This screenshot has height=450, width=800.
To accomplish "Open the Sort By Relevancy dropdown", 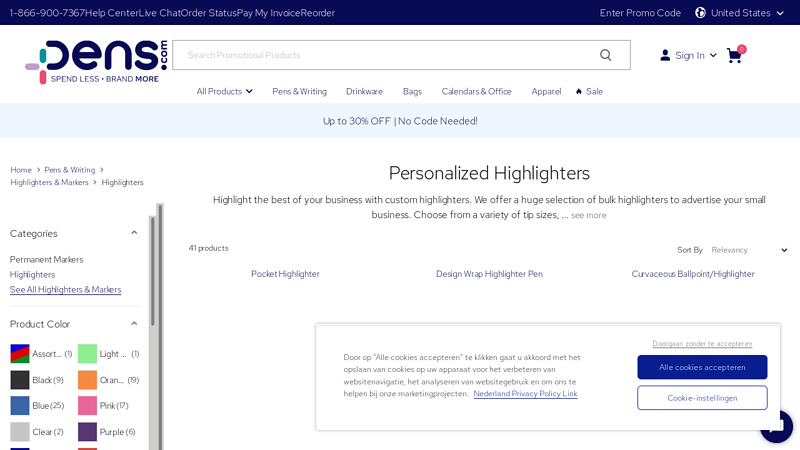I will [749, 250].
